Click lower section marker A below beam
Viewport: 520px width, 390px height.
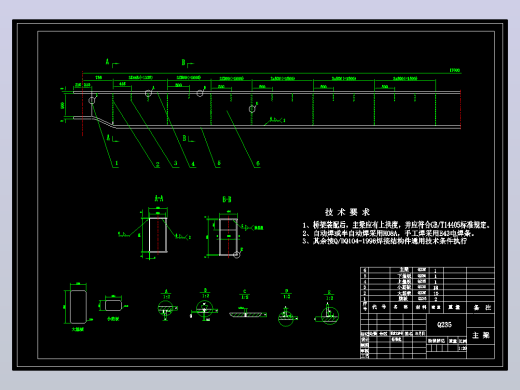pyautogui.click(x=108, y=138)
